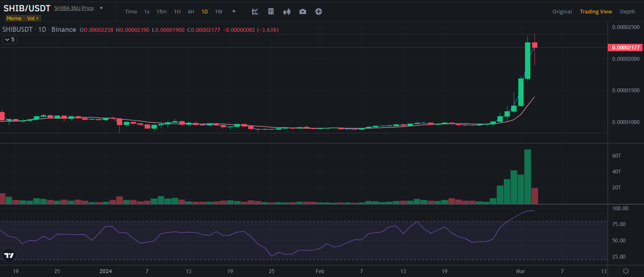The image size is (644, 277).
Task: Expand the more intervals dropdown arrow
Action: [x=234, y=12]
